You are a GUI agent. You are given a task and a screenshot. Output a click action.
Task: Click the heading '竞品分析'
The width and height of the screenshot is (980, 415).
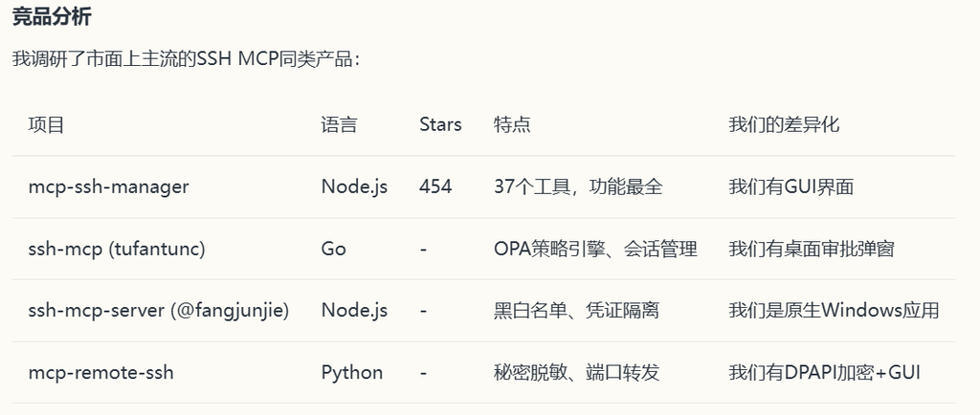click(x=52, y=17)
